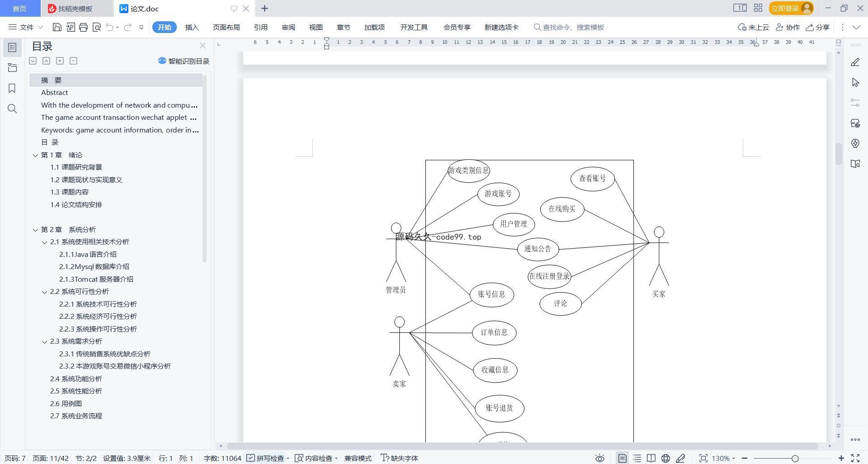Click collapse all outline levels icon
Screen dimensions: 868x464
coord(46,61)
